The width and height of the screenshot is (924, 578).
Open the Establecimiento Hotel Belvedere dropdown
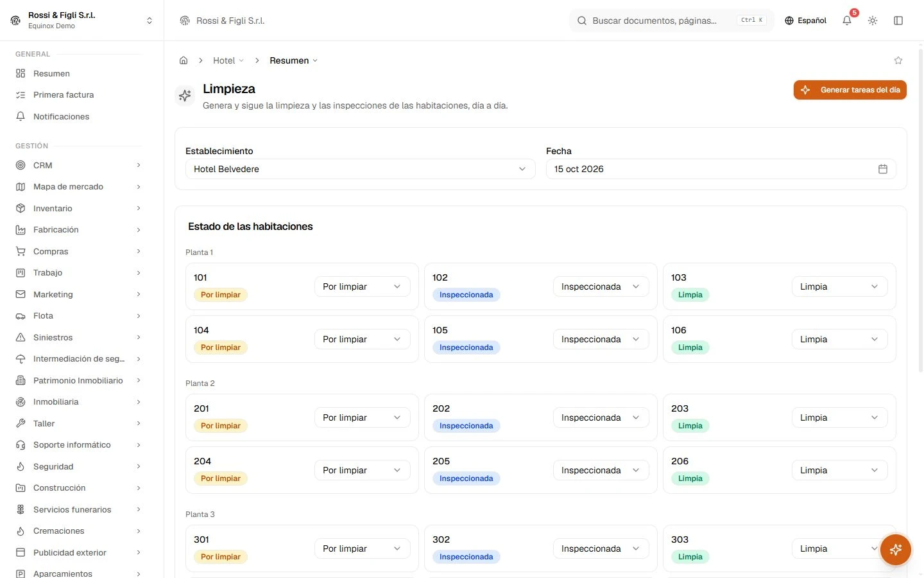pos(360,169)
